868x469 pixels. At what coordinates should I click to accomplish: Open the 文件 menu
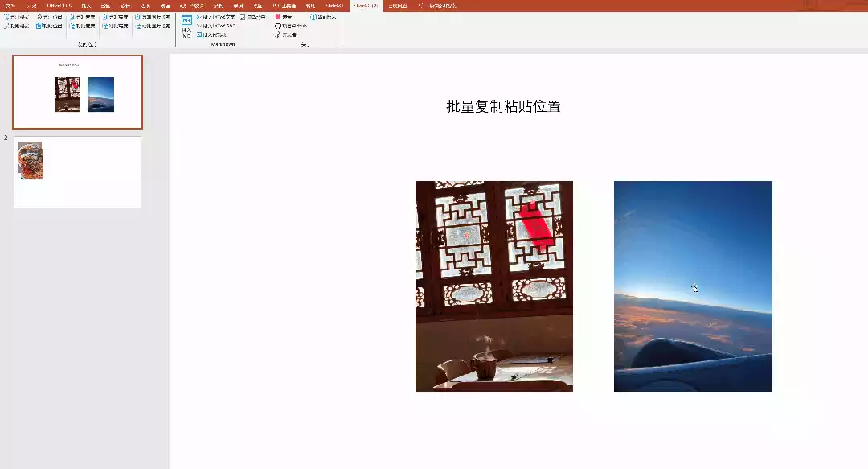[x=10, y=6]
